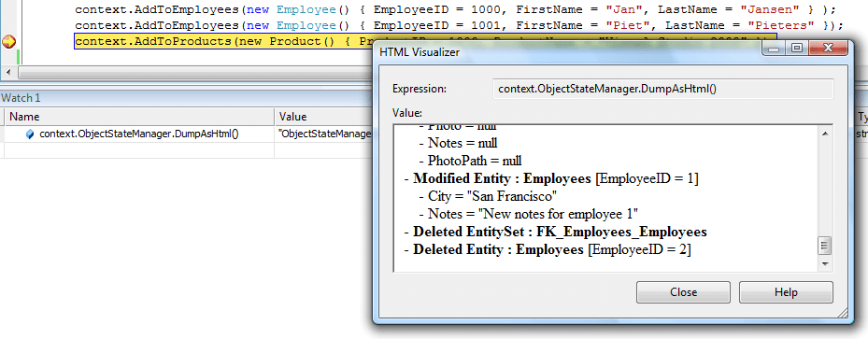Click the vertical scrollbar thumb in the Value pane

824,245
